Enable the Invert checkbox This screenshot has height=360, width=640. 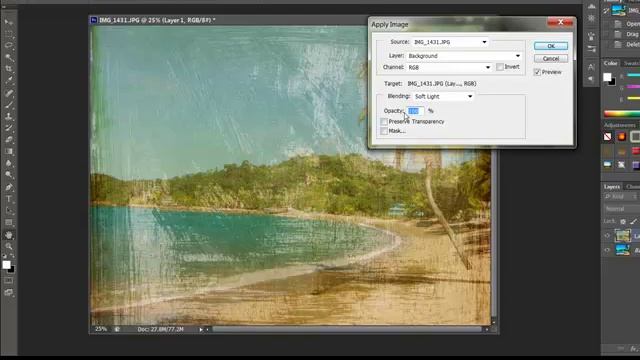[500, 67]
